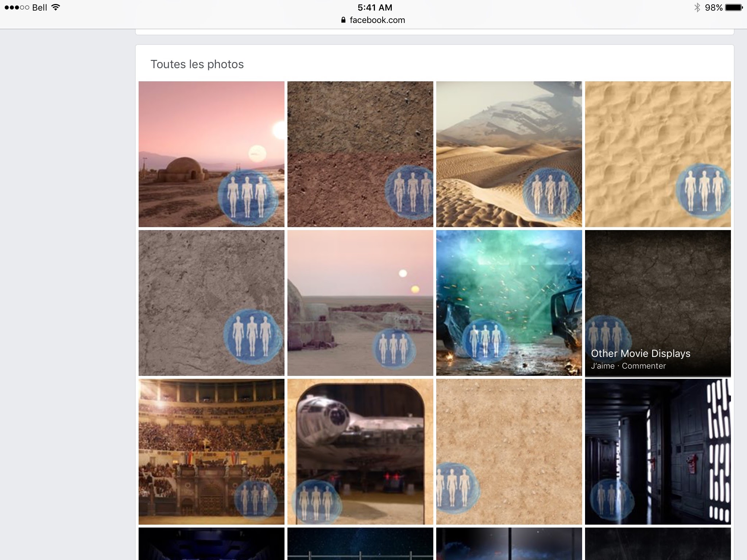Click the Toutes les photos heading
Viewport: 747px width, 560px height.
197,64
